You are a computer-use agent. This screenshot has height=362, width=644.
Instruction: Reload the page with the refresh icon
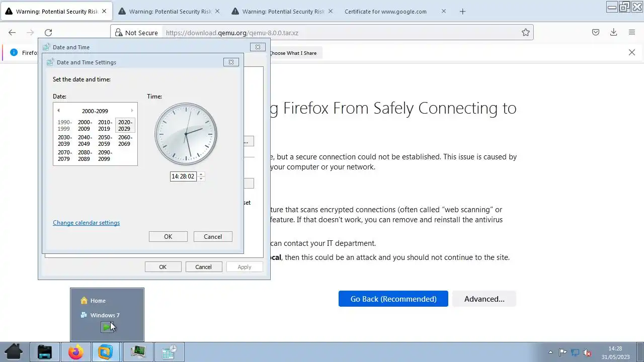coord(48,32)
